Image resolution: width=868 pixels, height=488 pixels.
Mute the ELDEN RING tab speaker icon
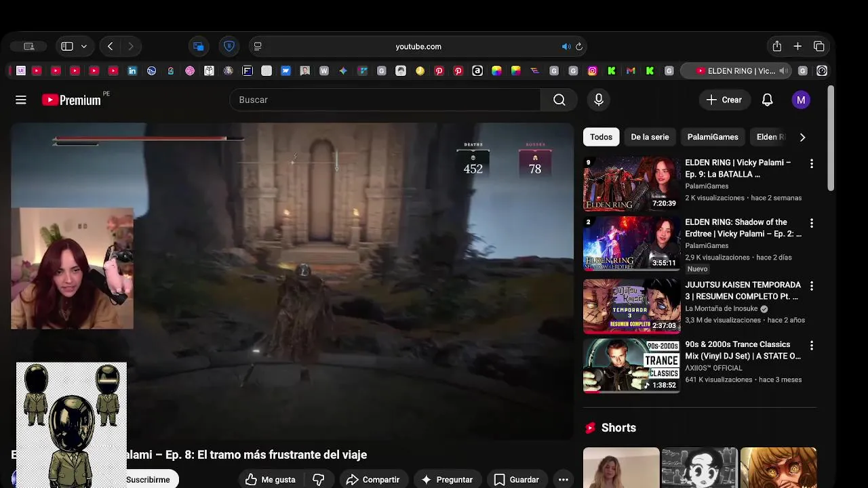click(x=783, y=70)
